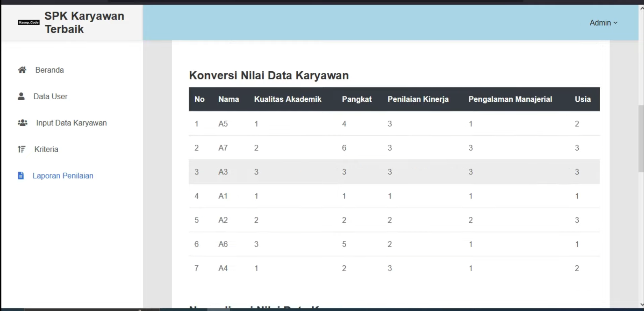Viewport: 644px width, 311px height.
Task: Click the Usia column header
Action: pos(583,99)
